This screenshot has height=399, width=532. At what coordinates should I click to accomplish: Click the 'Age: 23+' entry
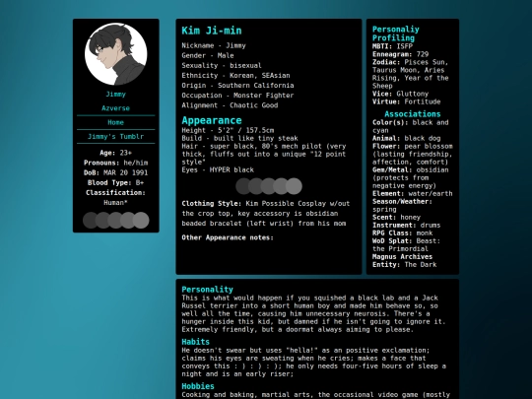click(115, 153)
